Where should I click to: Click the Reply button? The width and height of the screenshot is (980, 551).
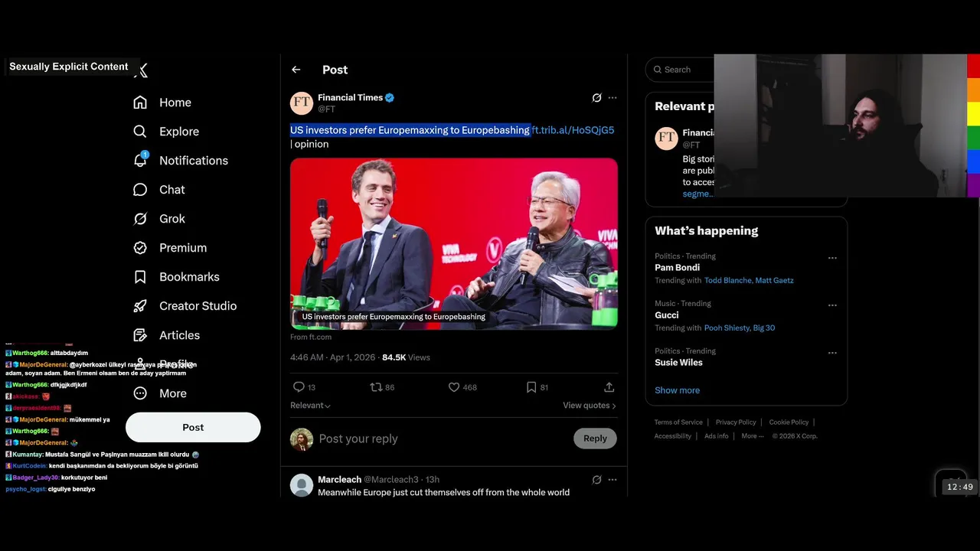click(x=595, y=439)
